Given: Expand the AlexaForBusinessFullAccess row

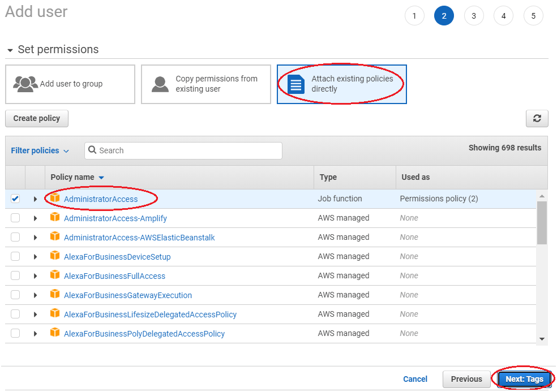Looking at the screenshot, I should [35, 276].
